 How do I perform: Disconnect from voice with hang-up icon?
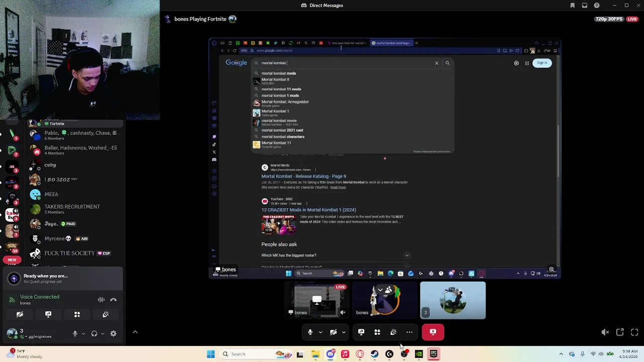click(113, 300)
